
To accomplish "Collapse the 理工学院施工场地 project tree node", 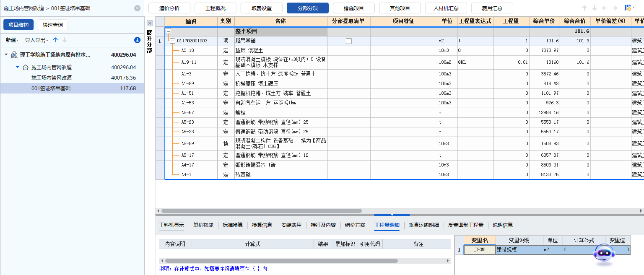I will pyautogui.click(x=6, y=54).
